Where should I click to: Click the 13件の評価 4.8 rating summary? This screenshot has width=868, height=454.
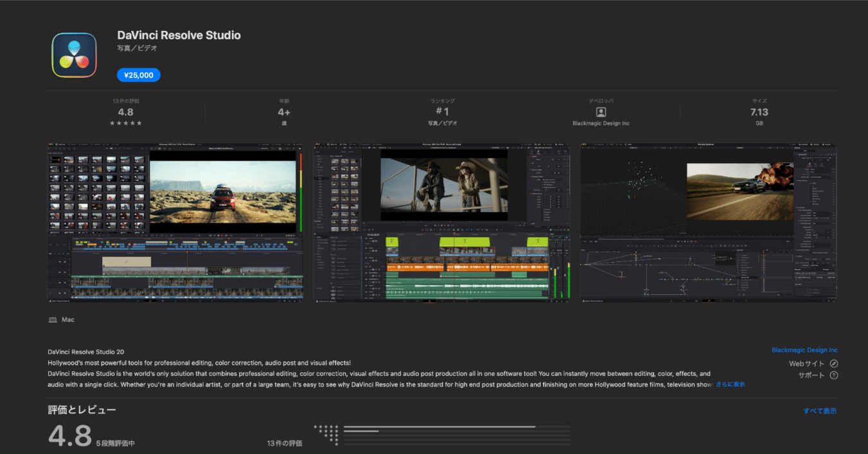pyautogui.click(x=126, y=112)
